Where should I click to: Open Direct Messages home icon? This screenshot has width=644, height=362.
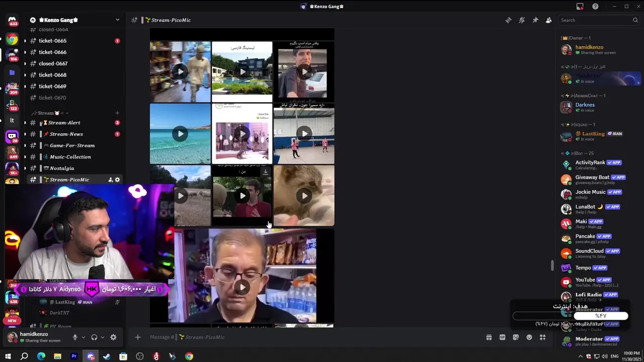pos(12,21)
